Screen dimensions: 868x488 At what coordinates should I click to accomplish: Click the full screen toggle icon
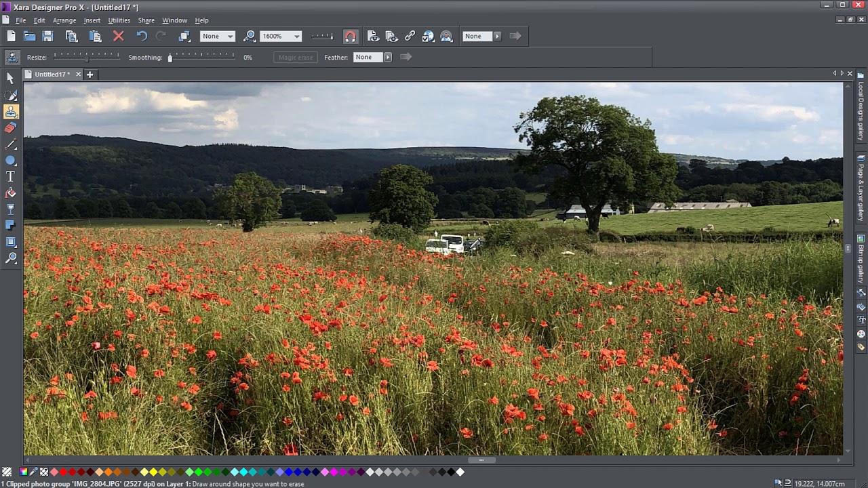click(184, 36)
